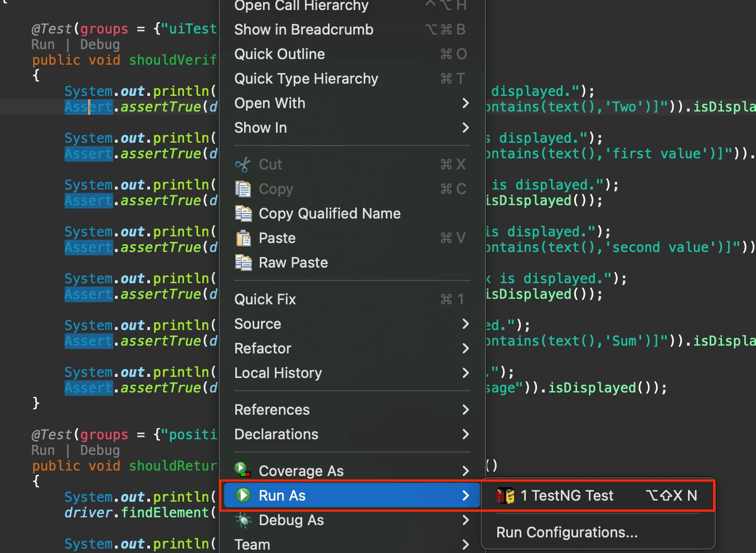Click the Copy Qualified Name icon
The image size is (756, 553).
pos(244,214)
